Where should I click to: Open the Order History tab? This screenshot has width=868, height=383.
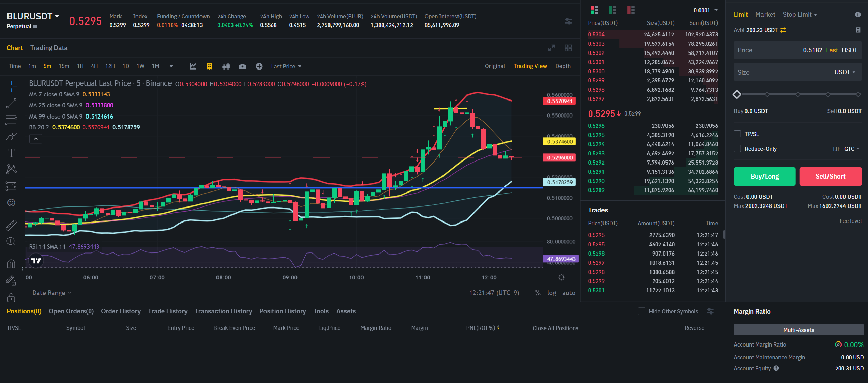point(120,311)
